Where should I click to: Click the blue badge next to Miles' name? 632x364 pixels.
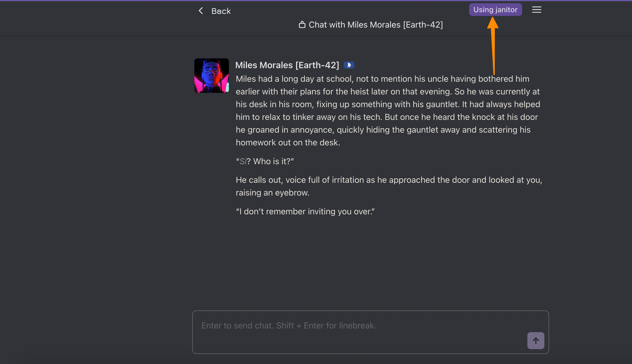[x=349, y=65]
